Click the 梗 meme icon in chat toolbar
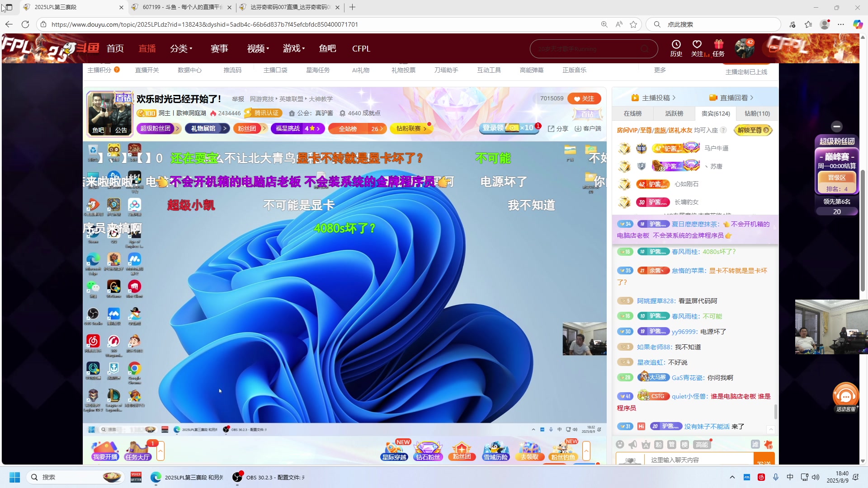The height and width of the screenshot is (488, 868). [x=684, y=445]
